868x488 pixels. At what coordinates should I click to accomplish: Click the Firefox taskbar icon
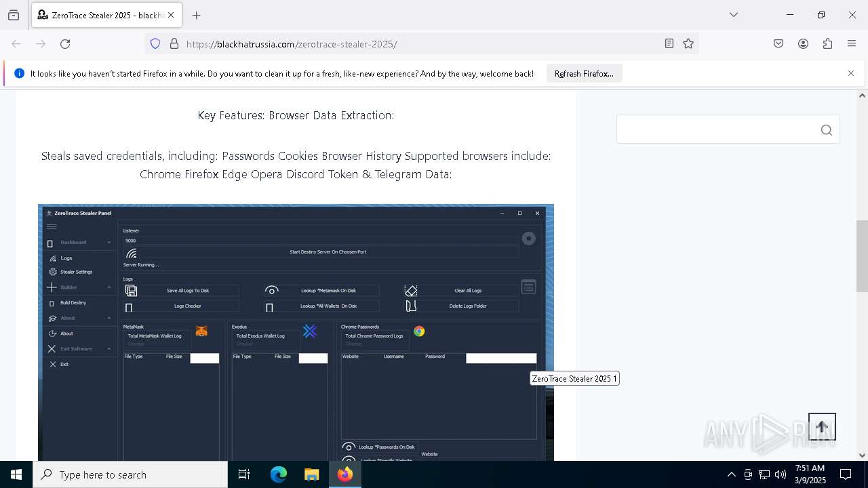(345, 474)
